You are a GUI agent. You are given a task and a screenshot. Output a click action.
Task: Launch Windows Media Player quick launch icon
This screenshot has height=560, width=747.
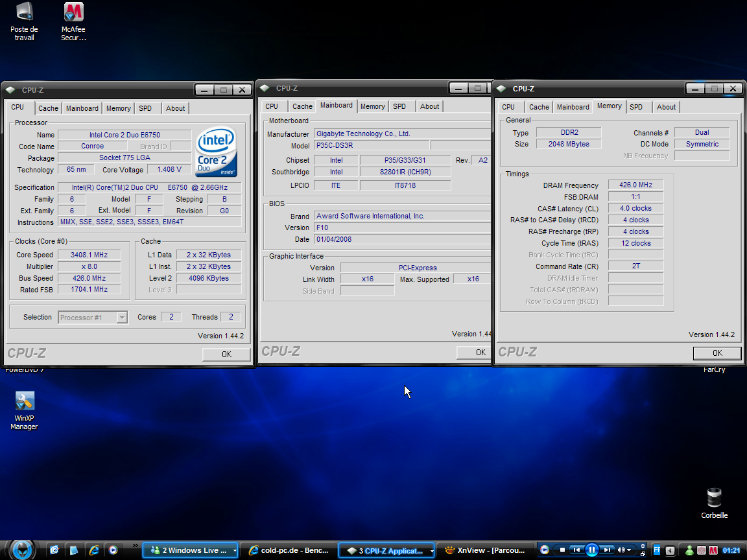point(113,550)
